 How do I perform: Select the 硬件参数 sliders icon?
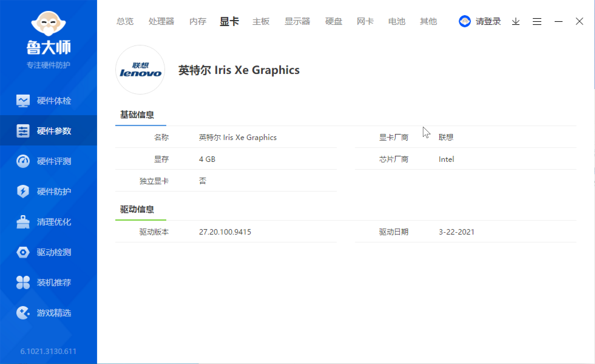23,131
